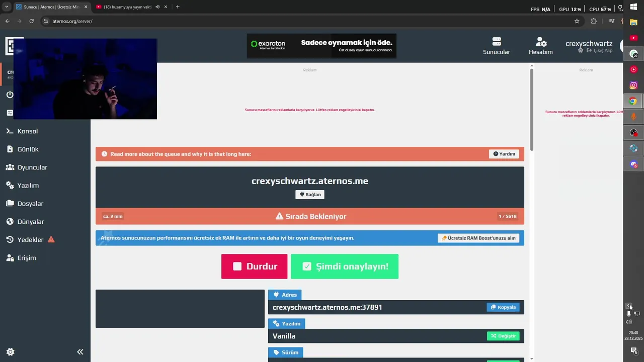
Task: Click Yardım help button
Action: 504,154
